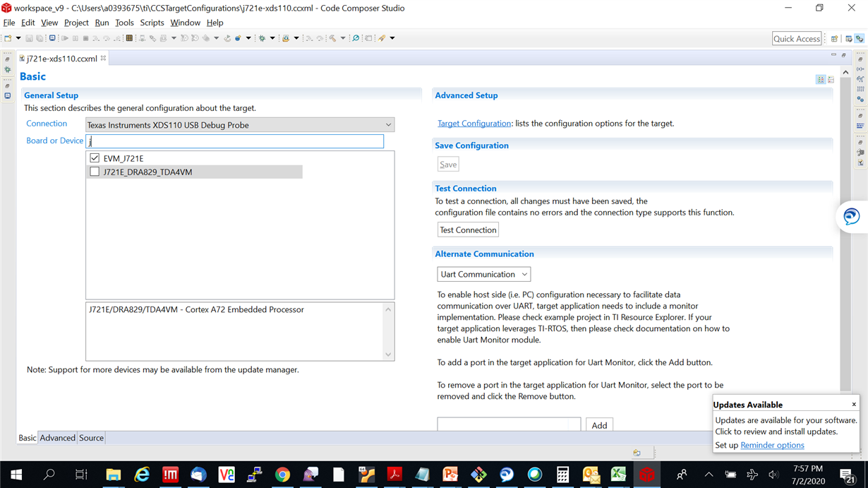Click the New toolbar icon

tap(8, 38)
